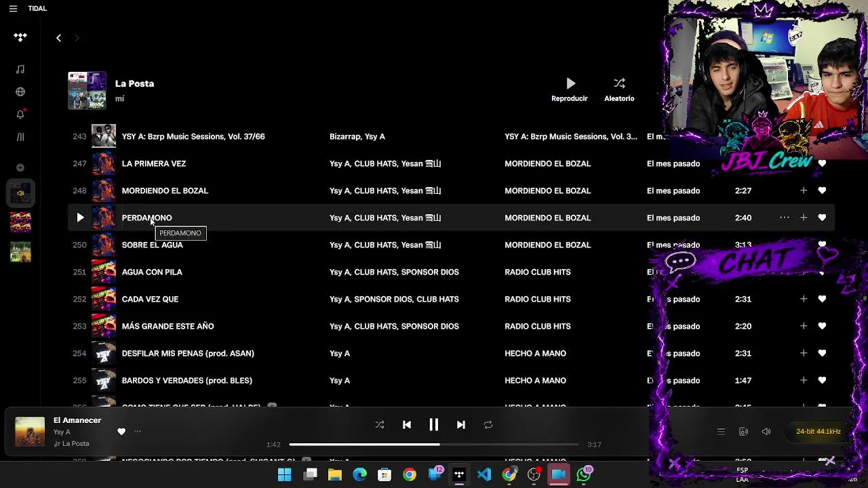
Task: Open TIDAL home via the logo icon
Action: click(20, 37)
